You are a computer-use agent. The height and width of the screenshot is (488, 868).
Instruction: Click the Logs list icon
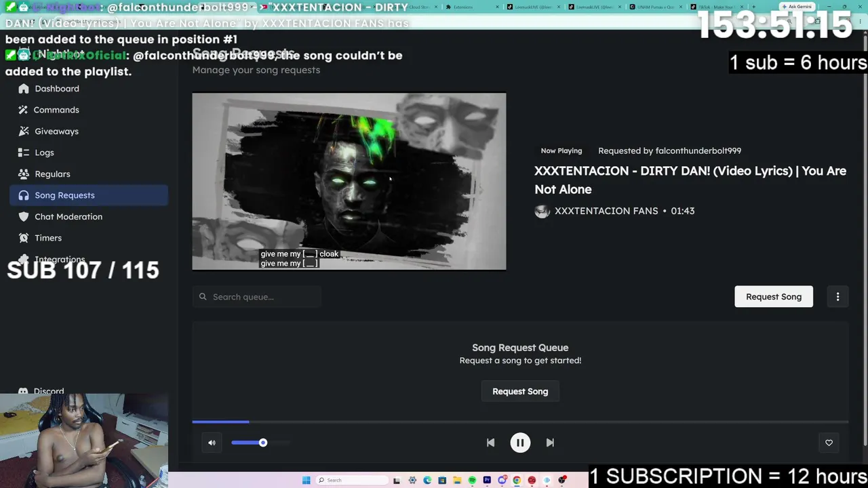24,152
